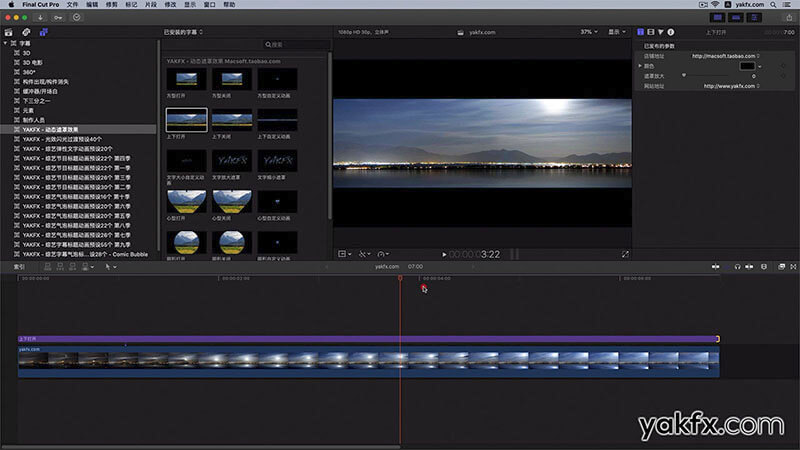Select the YAKFX 动态遮罩效果 category
800x450 pixels.
coord(78,130)
